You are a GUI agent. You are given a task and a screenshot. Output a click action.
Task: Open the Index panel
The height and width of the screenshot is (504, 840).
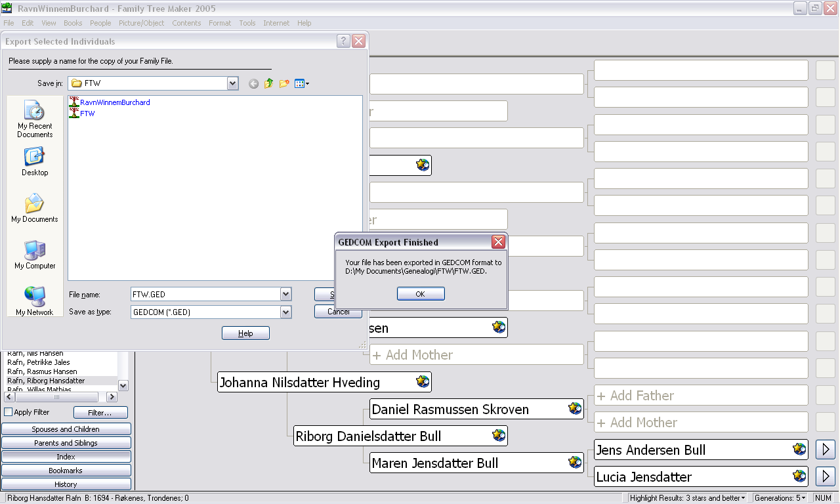point(66,457)
